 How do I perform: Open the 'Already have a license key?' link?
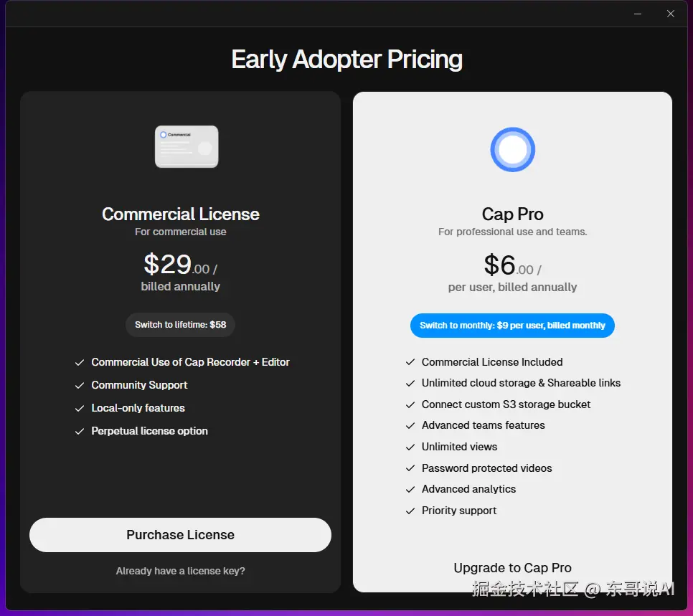[x=180, y=571]
